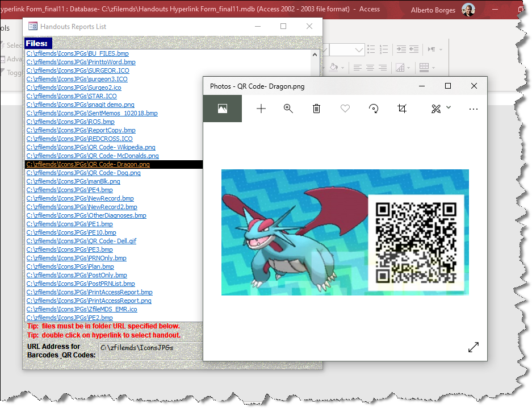The image size is (532, 408).
Task: Delete the photo with trash icon
Action: (x=316, y=109)
